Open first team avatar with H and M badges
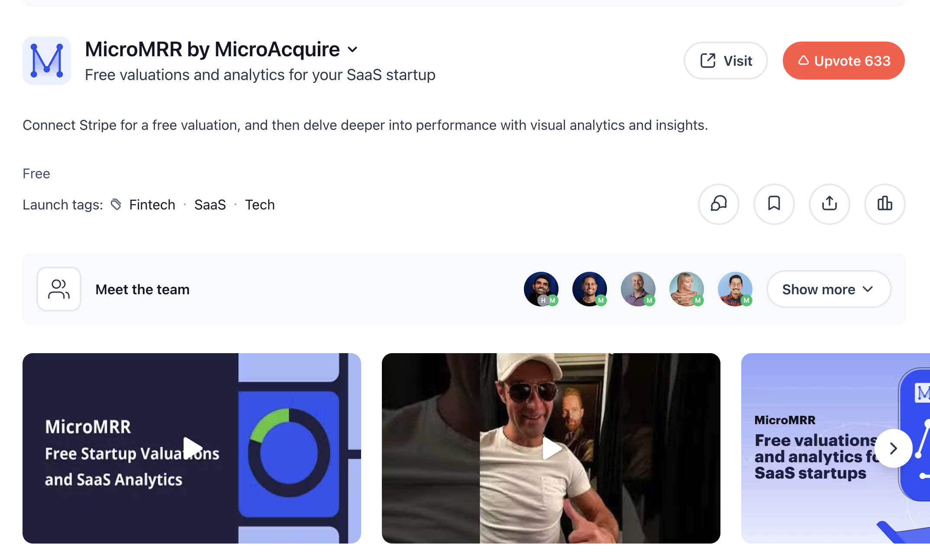The width and height of the screenshot is (930, 560). [x=541, y=289]
